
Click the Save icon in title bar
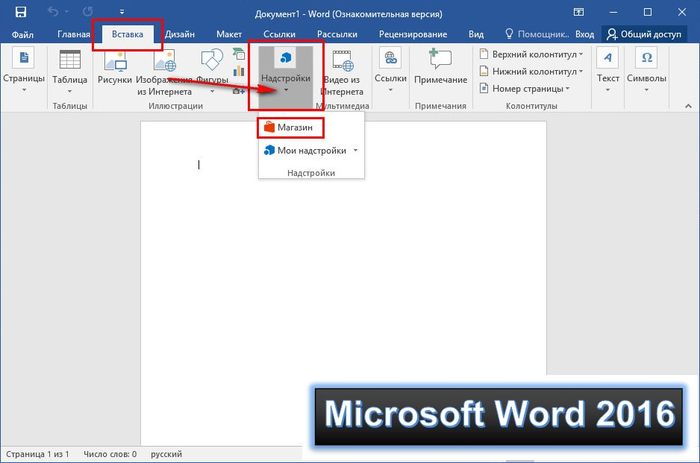21,13
